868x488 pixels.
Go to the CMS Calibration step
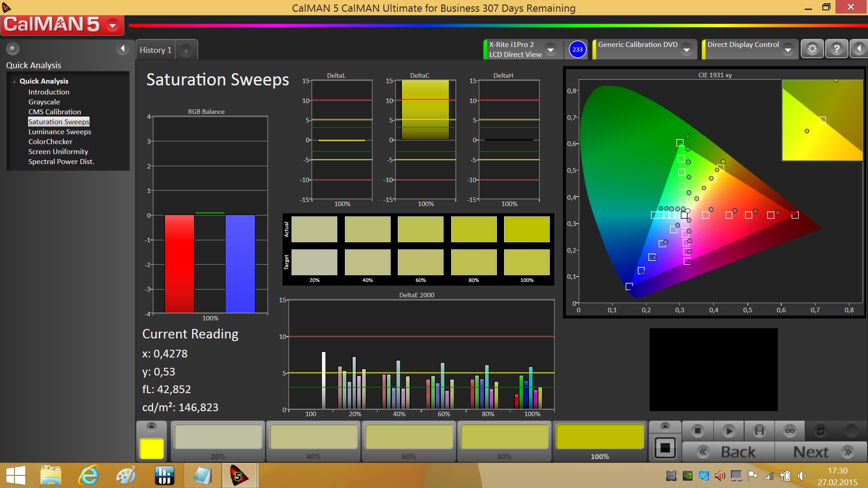click(55, 112)
